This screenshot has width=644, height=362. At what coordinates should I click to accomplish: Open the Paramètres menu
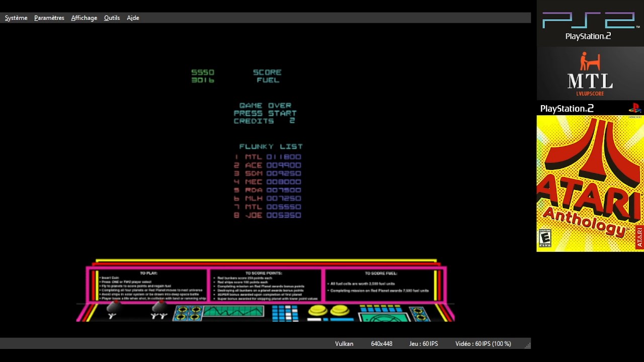tap(49, 18)
